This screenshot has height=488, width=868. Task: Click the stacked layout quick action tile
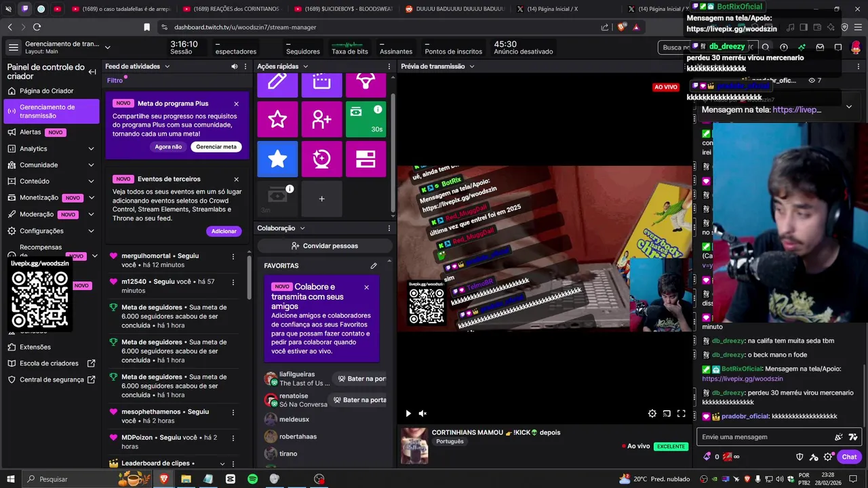[x=366, y=159]
